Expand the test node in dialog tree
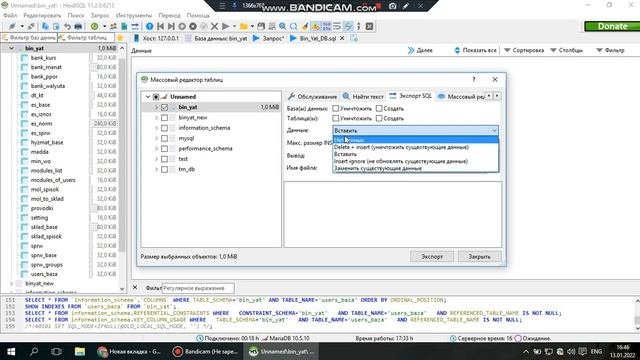Screen dimensions: 640x360 click(156, 159)
